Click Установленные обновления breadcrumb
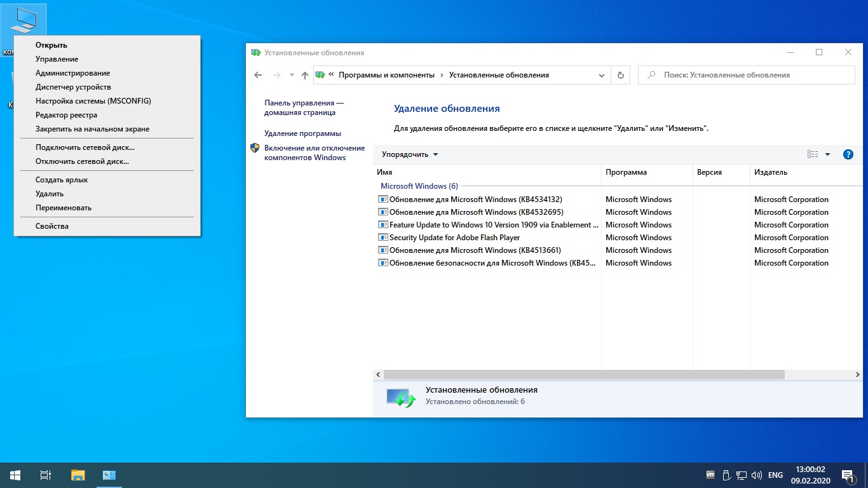Viewport: 868px width, 488px height. point(499,75)
